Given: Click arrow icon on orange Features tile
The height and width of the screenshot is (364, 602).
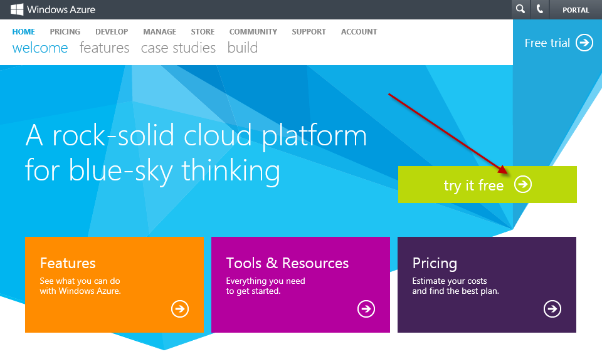Looking at the screenshot, I should (x=180, y=309).
